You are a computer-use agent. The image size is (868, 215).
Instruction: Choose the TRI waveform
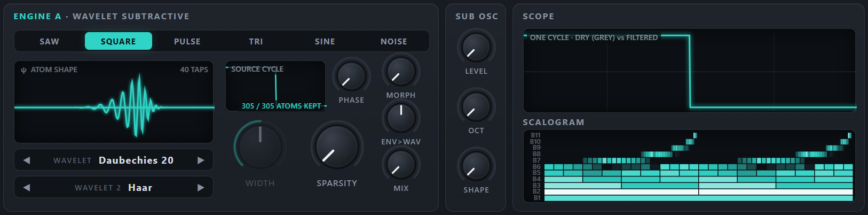click(x=256, y=41)
